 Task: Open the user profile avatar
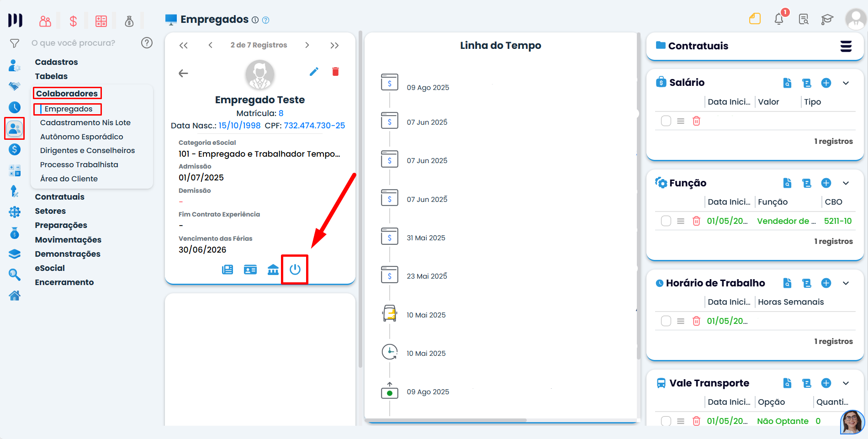(856, 19)
